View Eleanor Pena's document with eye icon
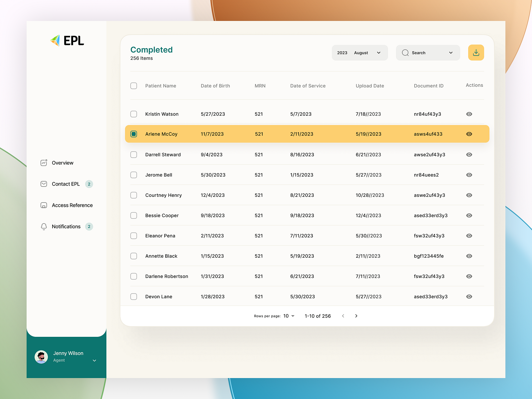The height and width of the screenshot is (399, 532). (469, 236)
